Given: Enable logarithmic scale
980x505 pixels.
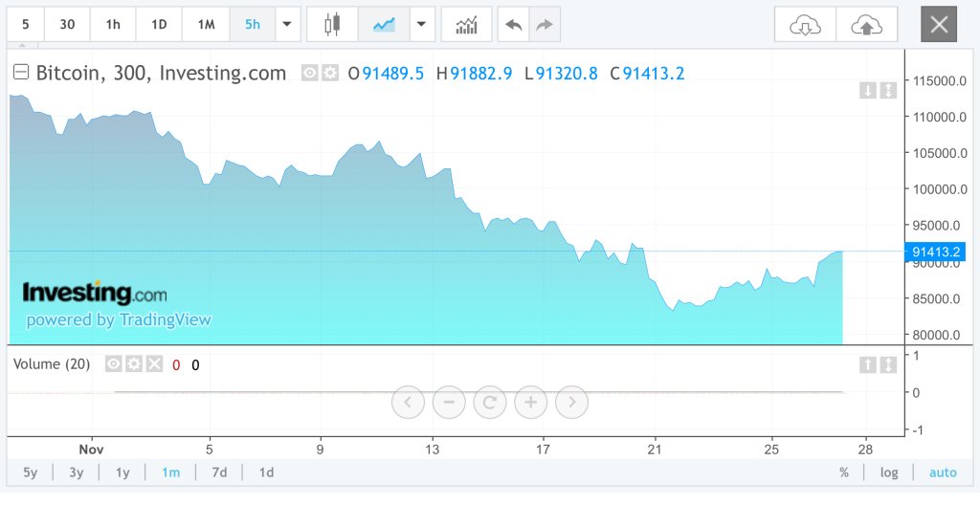Looking at the screenshot, I should [889, 472].
